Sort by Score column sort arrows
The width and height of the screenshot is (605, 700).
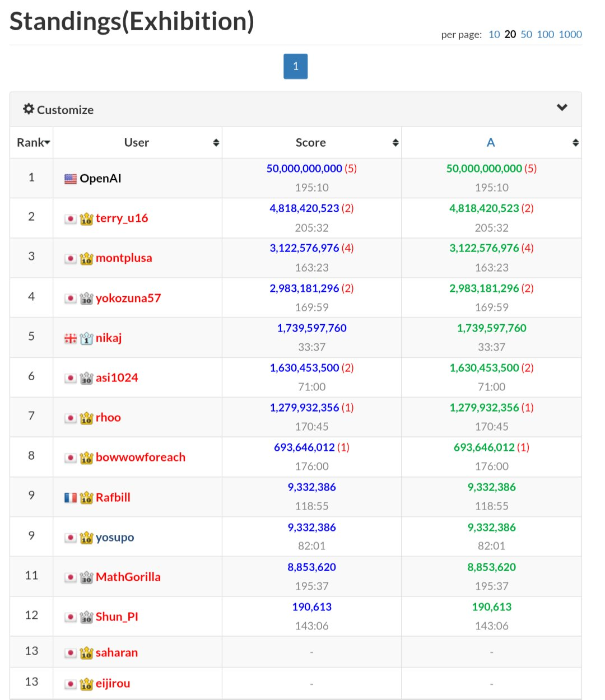(395, 143)
